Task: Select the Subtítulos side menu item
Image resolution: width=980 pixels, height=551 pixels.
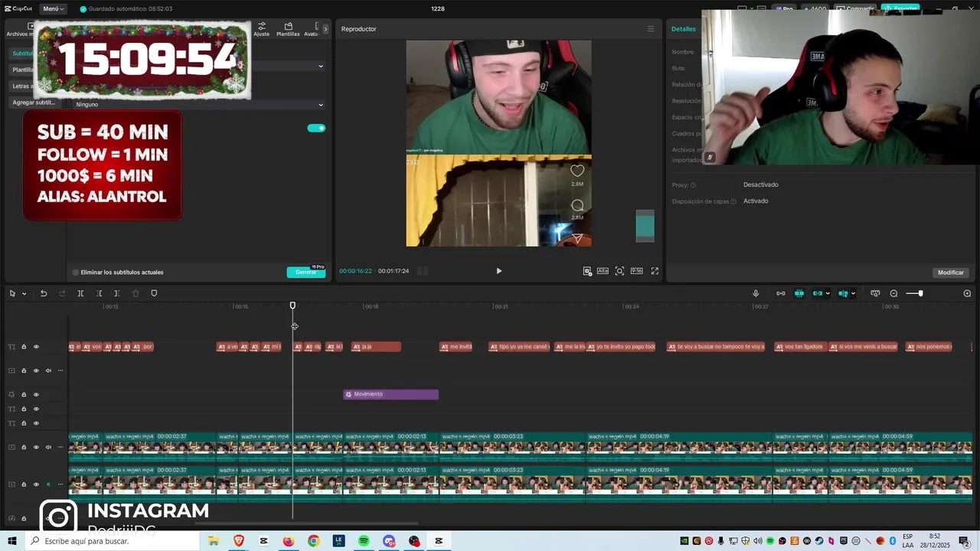Action: click(23, 54)
